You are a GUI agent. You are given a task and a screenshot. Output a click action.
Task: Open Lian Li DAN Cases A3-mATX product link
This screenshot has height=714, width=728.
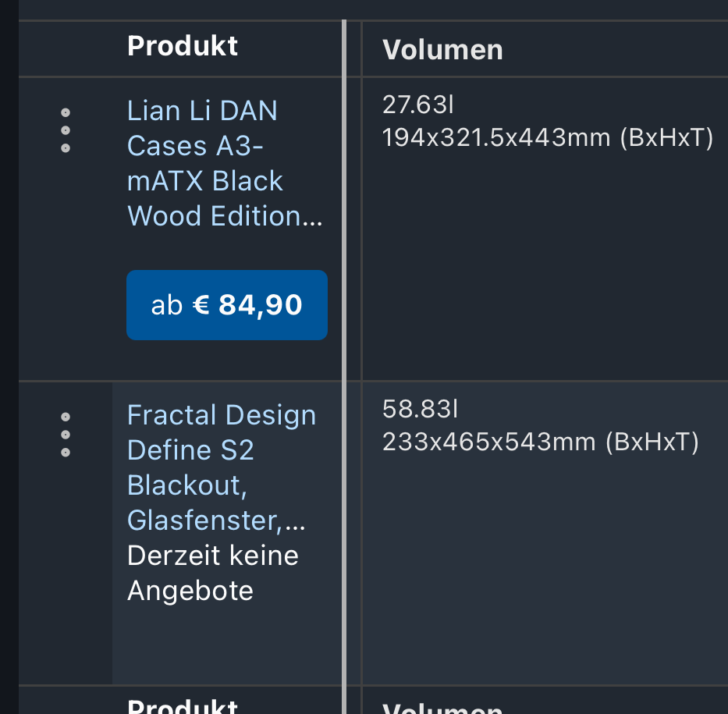coord(225,163)
